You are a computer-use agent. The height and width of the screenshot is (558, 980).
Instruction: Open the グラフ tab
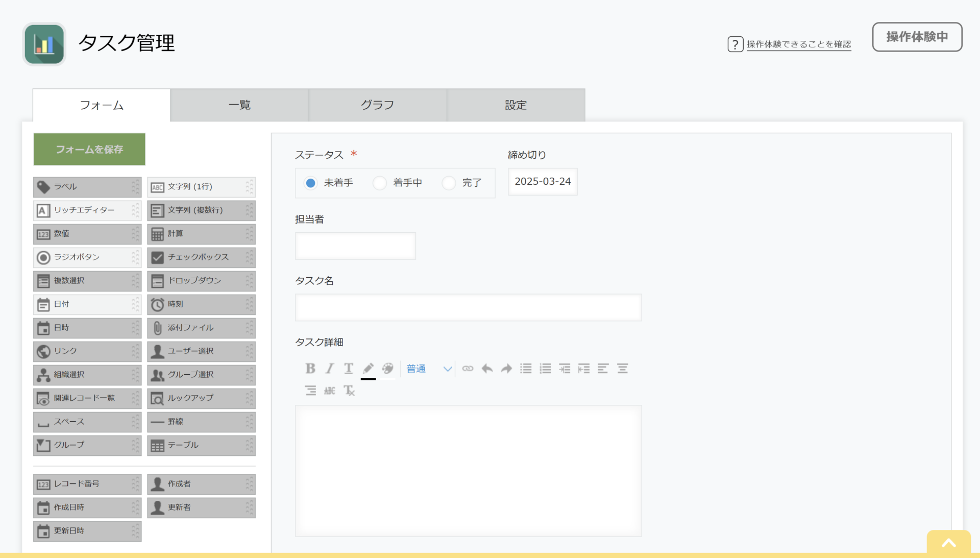[x=378, y=105]
